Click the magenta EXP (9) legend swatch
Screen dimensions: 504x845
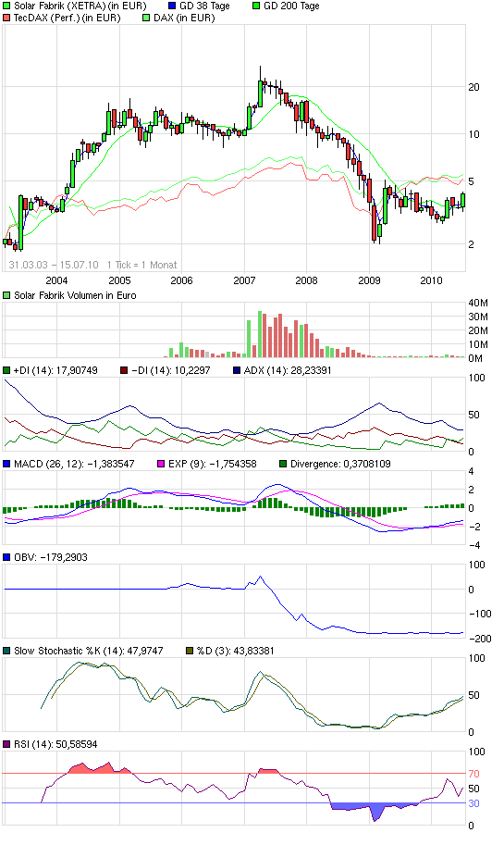[x=161, y=464]
